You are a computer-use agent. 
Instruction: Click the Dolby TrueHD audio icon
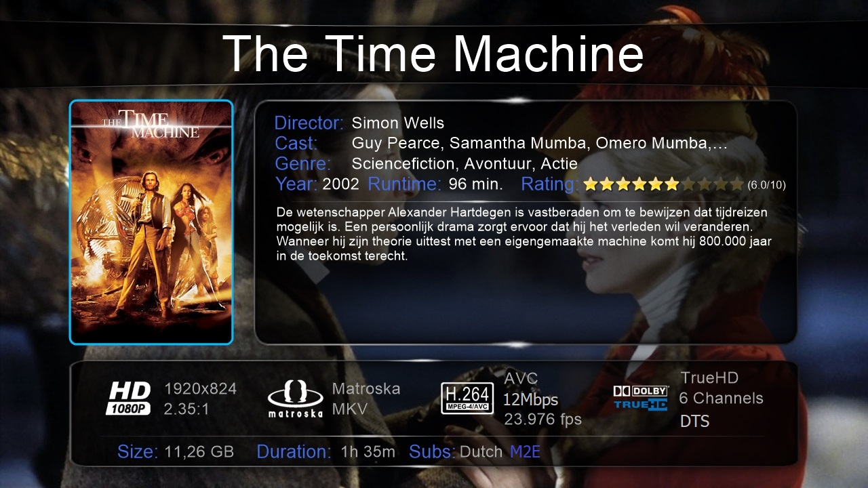(641, 398)
